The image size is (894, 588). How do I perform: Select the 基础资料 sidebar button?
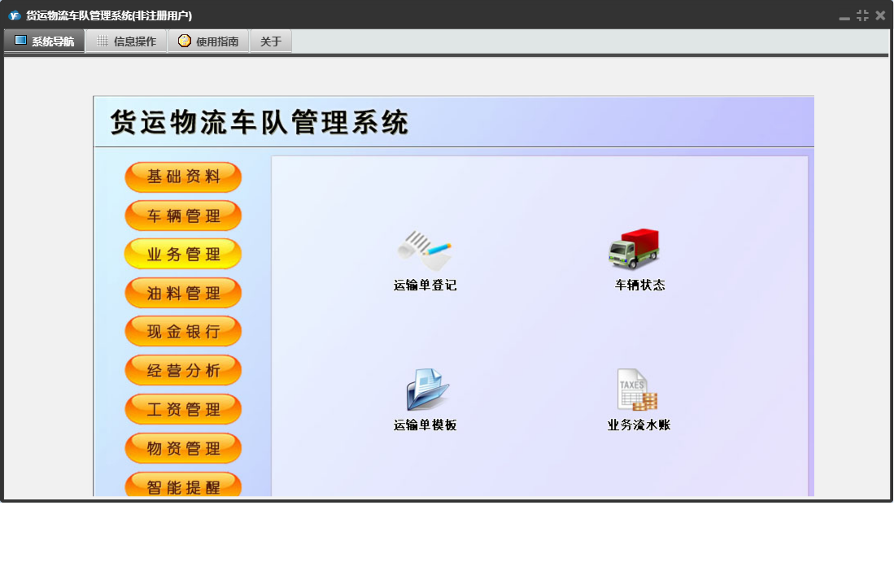click(183, 177)
